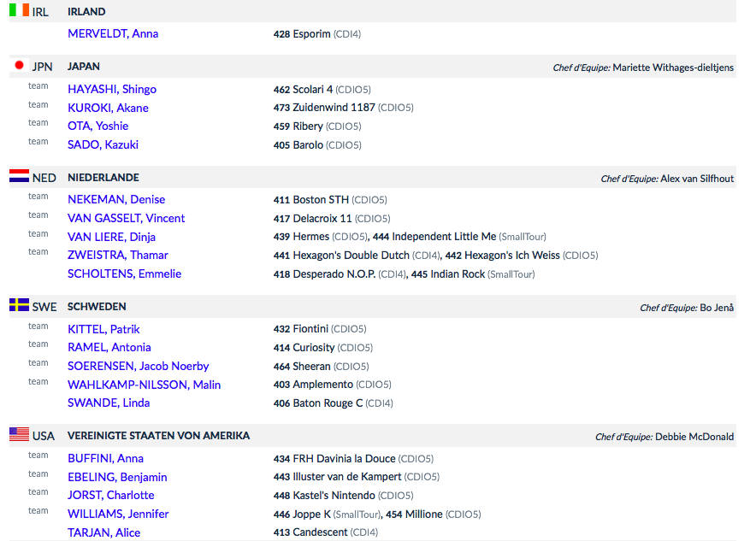
Task: Select SWANDE, Linda link
Action: [109, 403]
